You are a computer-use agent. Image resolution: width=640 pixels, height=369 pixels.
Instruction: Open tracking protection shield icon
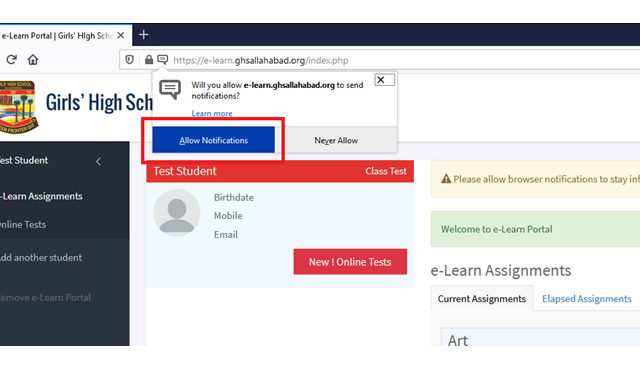point(129,60)
